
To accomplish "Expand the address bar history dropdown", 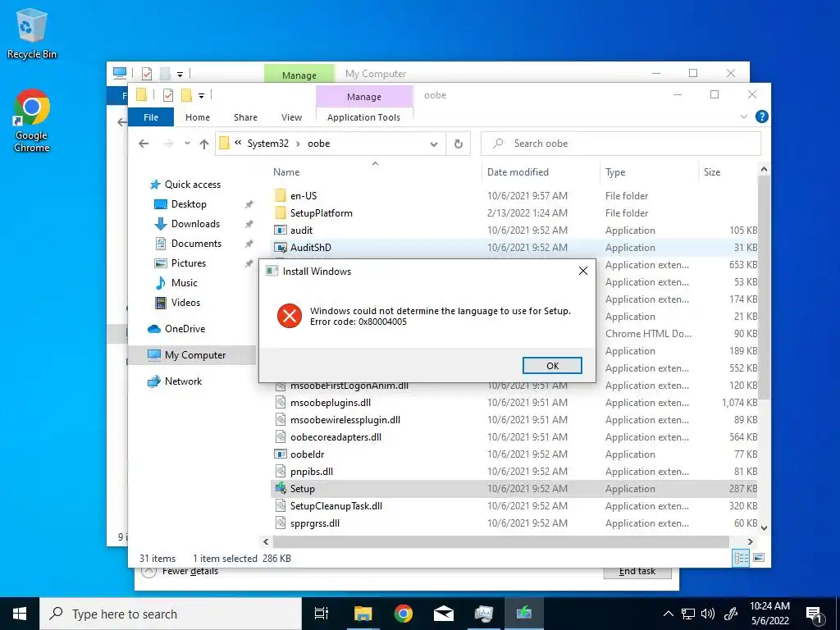I will coord(433,144).
